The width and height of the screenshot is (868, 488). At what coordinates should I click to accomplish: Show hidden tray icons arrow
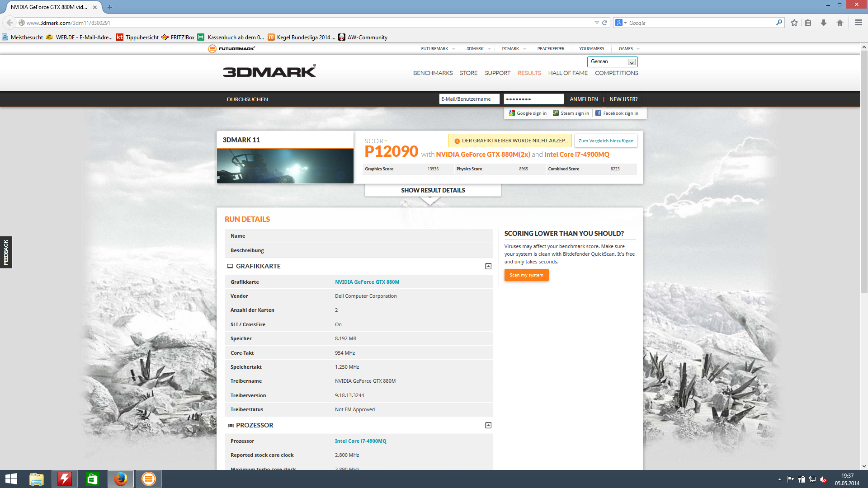[x=779, y=479]
